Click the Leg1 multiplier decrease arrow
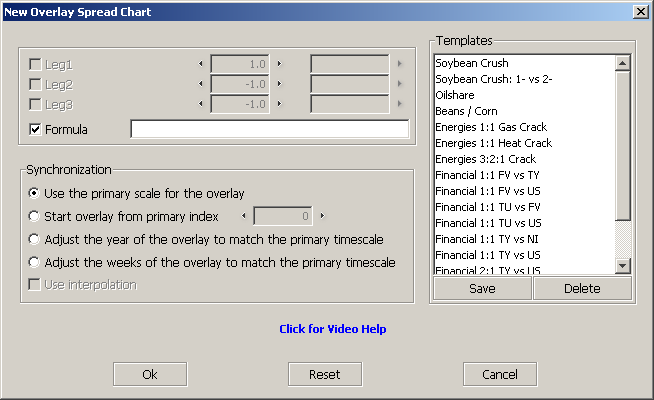The width and height of the screenshot is (654, 400). (x=201, y=64)
